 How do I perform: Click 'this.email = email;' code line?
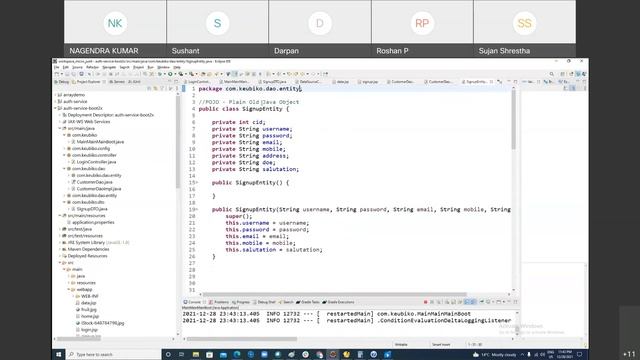click(x=257, y=236)
